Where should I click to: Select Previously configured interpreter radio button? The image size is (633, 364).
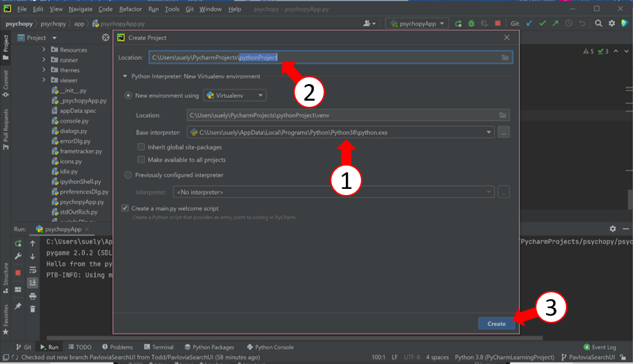tap(128, 175)
